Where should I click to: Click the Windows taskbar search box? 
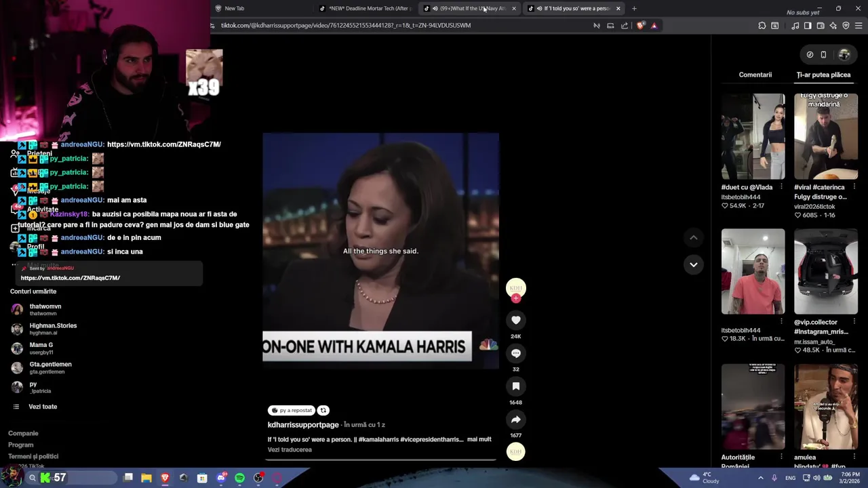[x=71, y=478]
